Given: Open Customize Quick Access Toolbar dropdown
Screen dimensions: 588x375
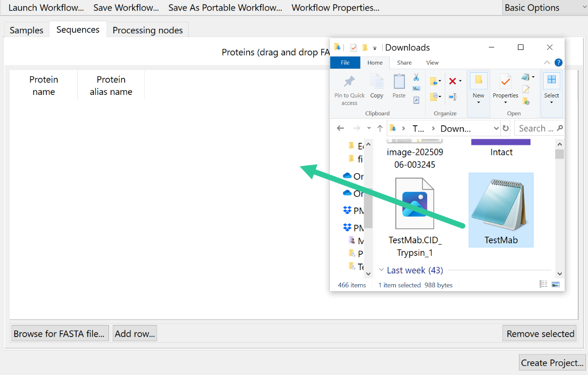Looking at the screenshot, I should coord(375,48).
